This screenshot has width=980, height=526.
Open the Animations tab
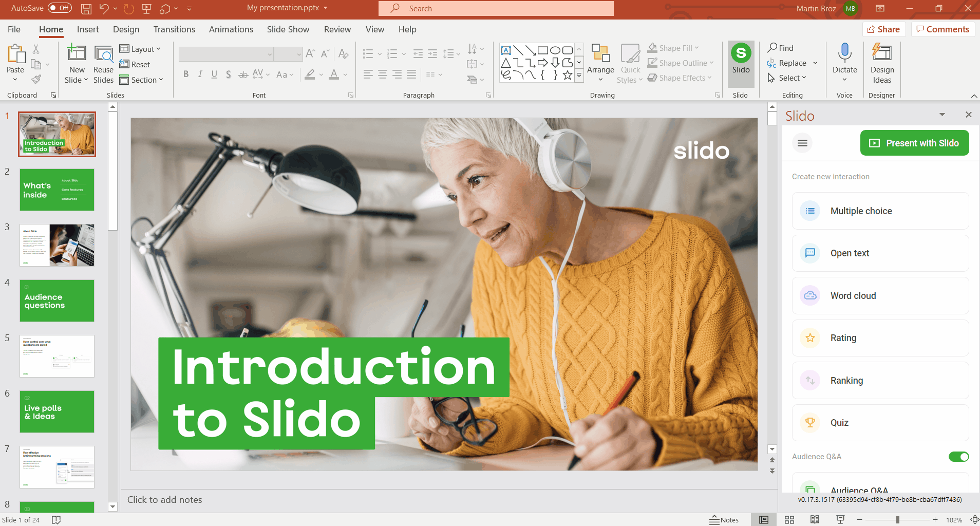coord(231,29)
